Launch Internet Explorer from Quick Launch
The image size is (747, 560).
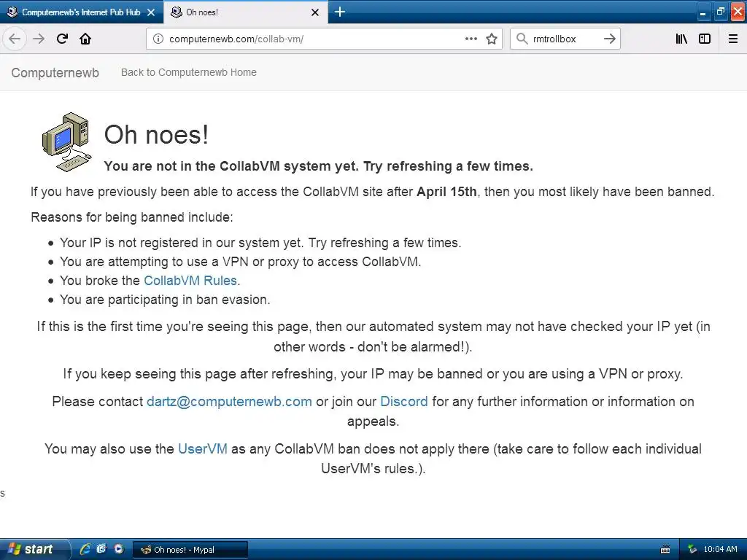click(85, 549)
